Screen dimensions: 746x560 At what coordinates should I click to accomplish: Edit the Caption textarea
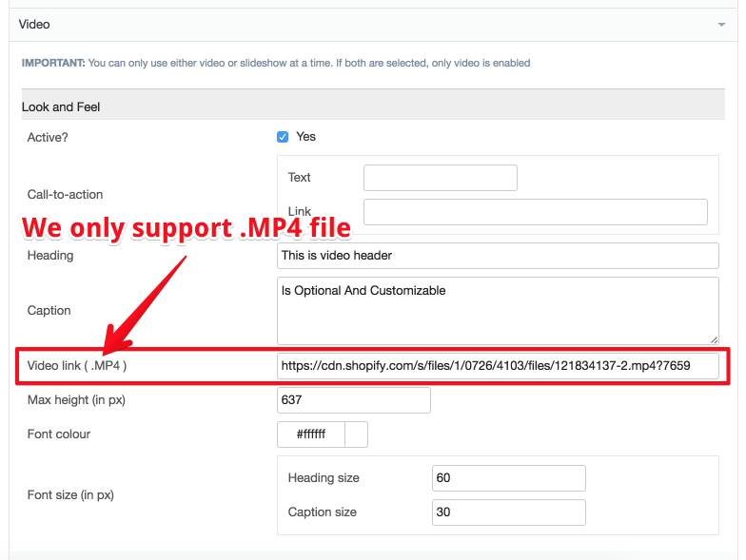pos(498,311)
